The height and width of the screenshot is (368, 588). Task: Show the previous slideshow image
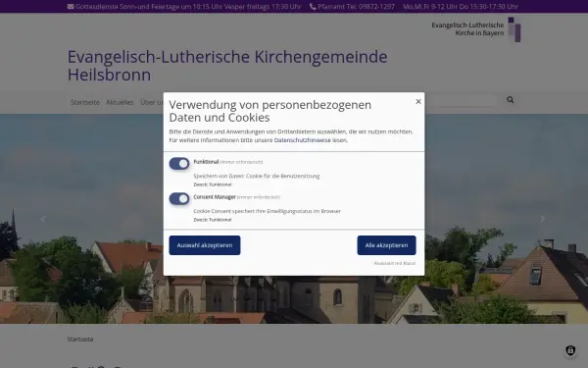[43, 219]
